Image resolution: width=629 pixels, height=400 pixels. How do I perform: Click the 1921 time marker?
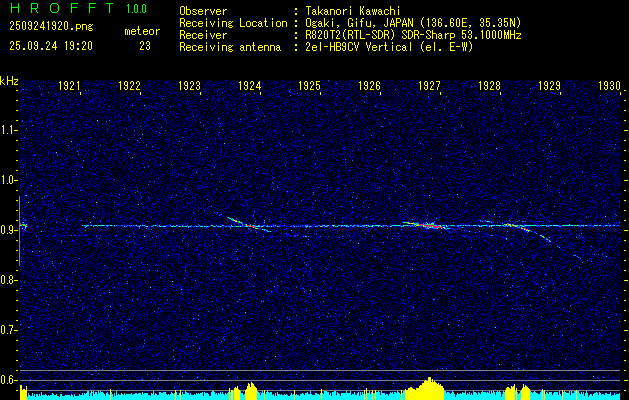[69, 87]
